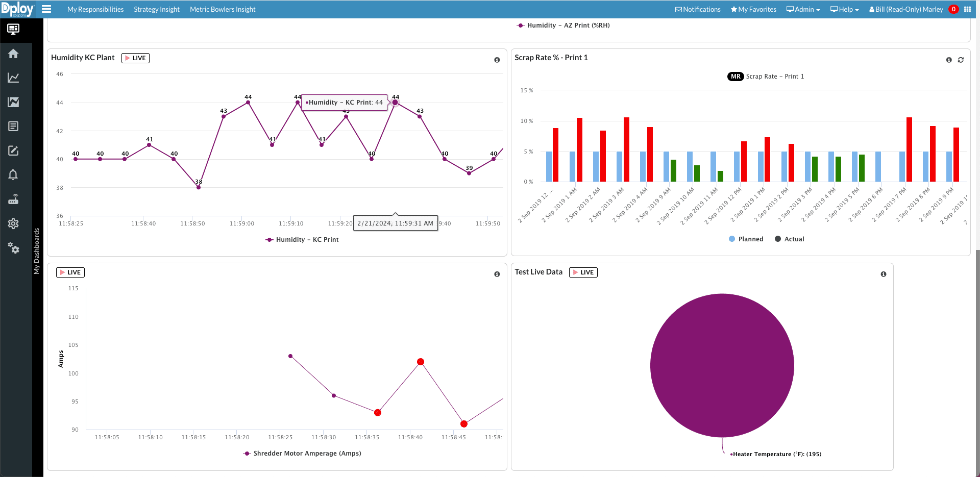Refresh the Scrap Rate % - Print 1 chart

961,60
